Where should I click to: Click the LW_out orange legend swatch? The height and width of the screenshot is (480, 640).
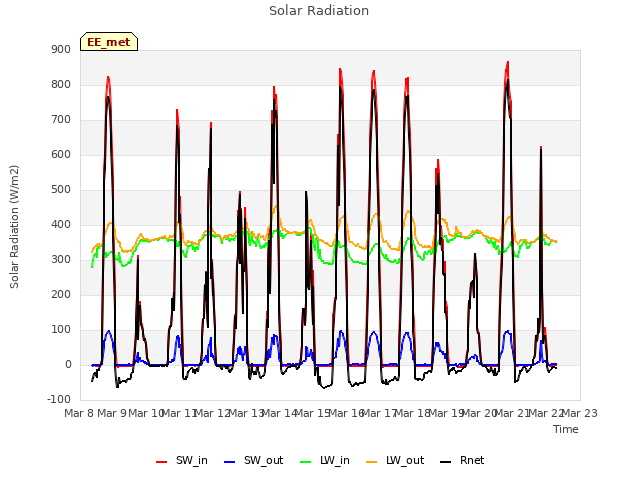pyautogui.click(x=372, y=462)
